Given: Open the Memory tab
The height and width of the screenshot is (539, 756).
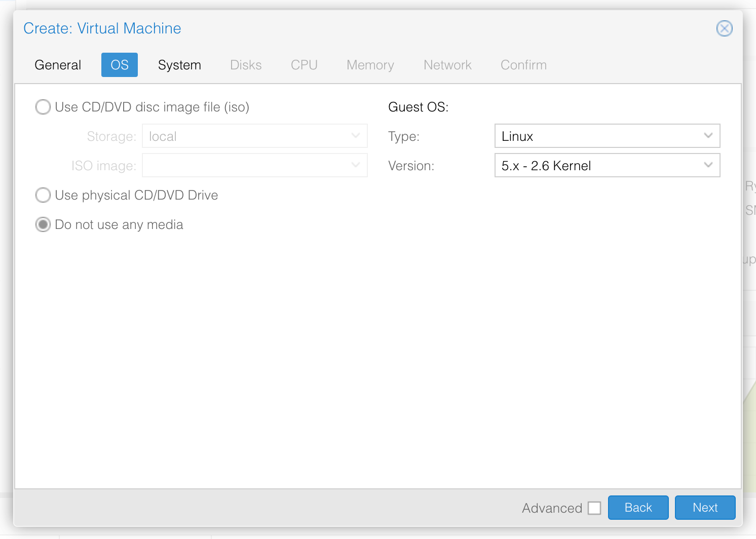Looking at the screenshot, I should [370, 65].
